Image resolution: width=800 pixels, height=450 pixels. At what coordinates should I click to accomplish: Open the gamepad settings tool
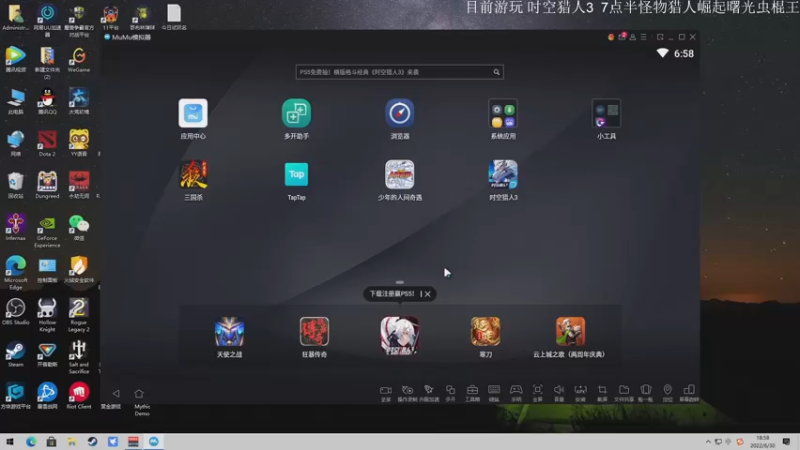point(516,392)
